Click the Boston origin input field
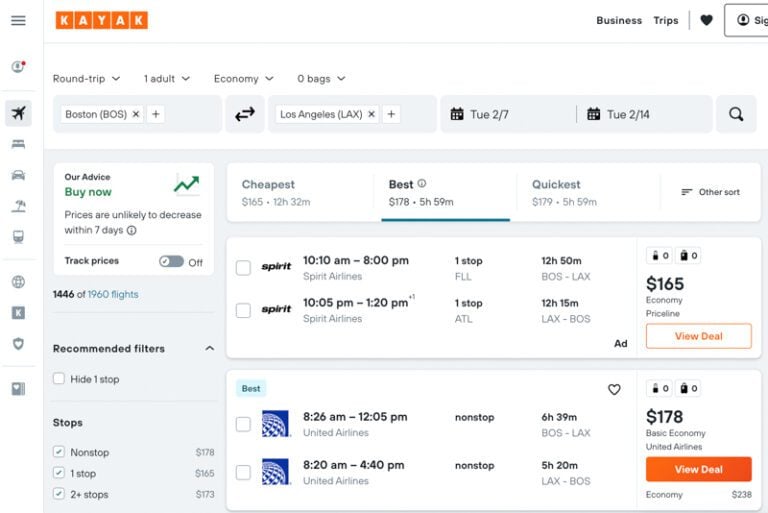This screenshot has height=513, width=768. [138, 114]
